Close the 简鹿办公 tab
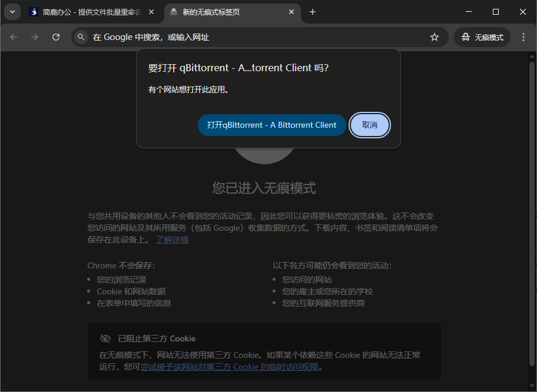This screenshot has width=537, height=392. [x=151, y=12]
